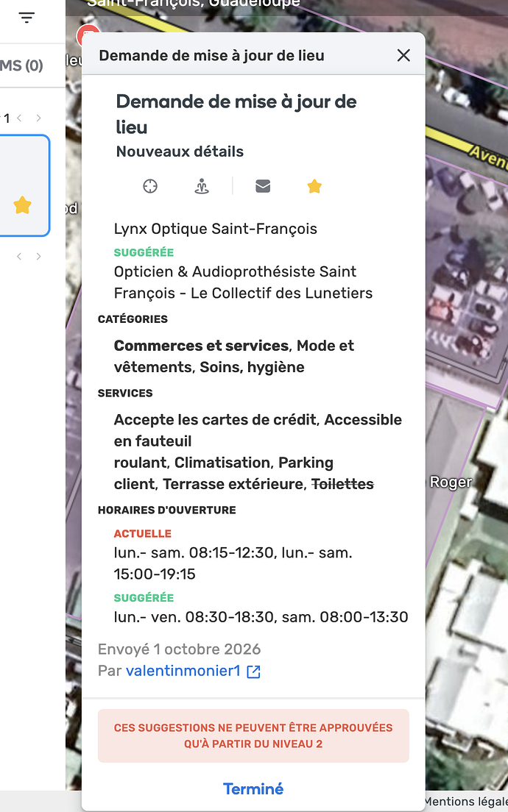508x812 pixels.
Task: Click the envelope message icon
Action: [263, 186]
